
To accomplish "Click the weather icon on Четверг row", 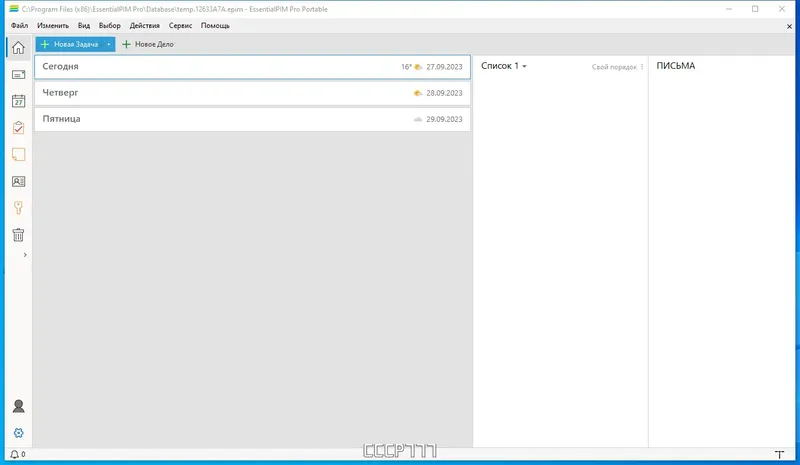I will click(418, 93).
